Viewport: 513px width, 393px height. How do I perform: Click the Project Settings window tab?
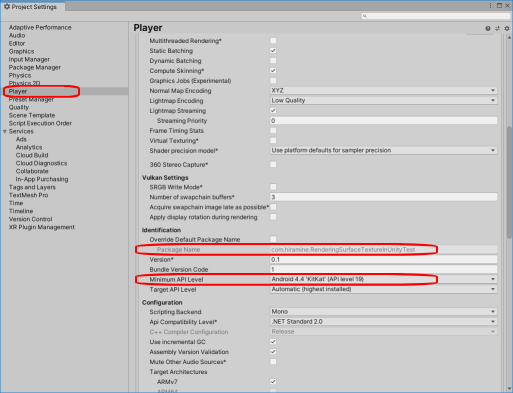click(x=33, y=7)
